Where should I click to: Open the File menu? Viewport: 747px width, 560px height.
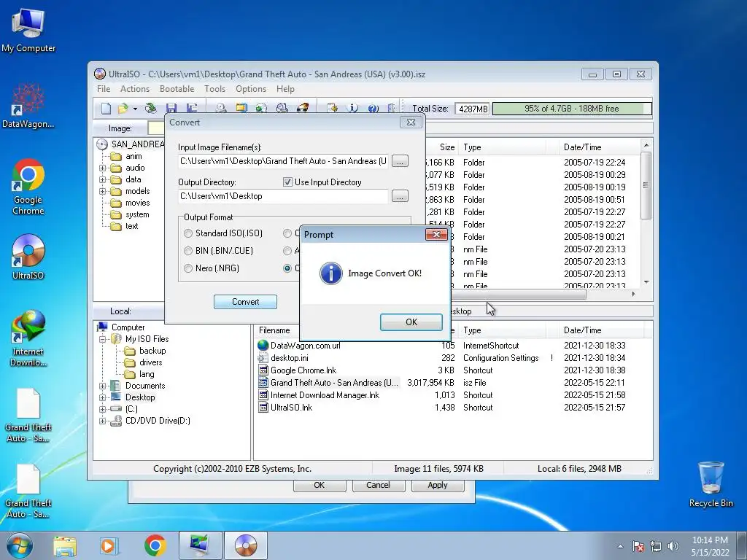pos(104,89)
